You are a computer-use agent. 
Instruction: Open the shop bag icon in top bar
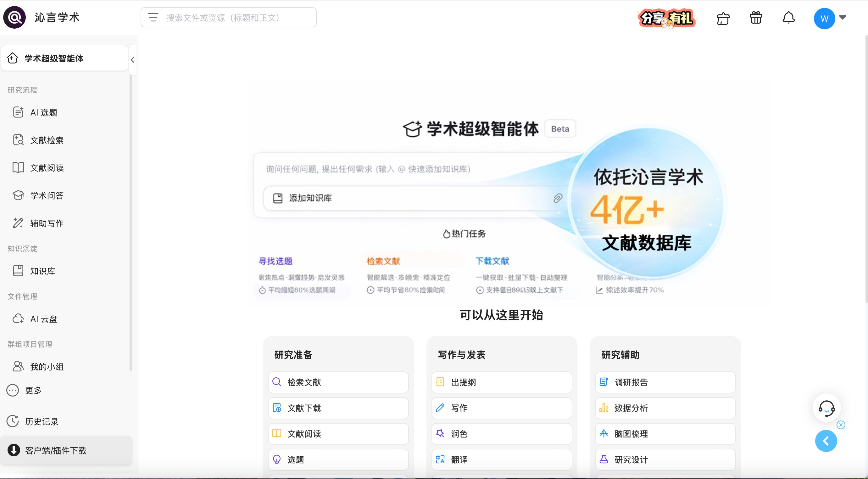click(723, 18)
